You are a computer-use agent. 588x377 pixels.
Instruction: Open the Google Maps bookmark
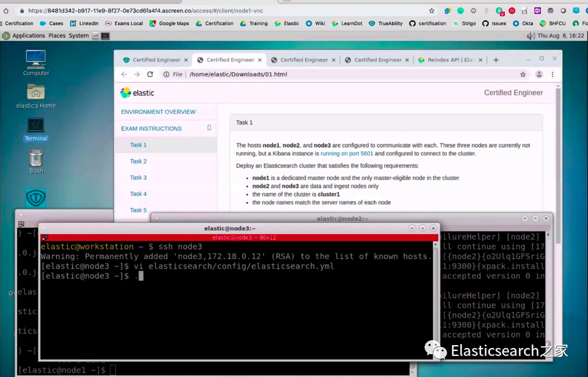[169, 23]
